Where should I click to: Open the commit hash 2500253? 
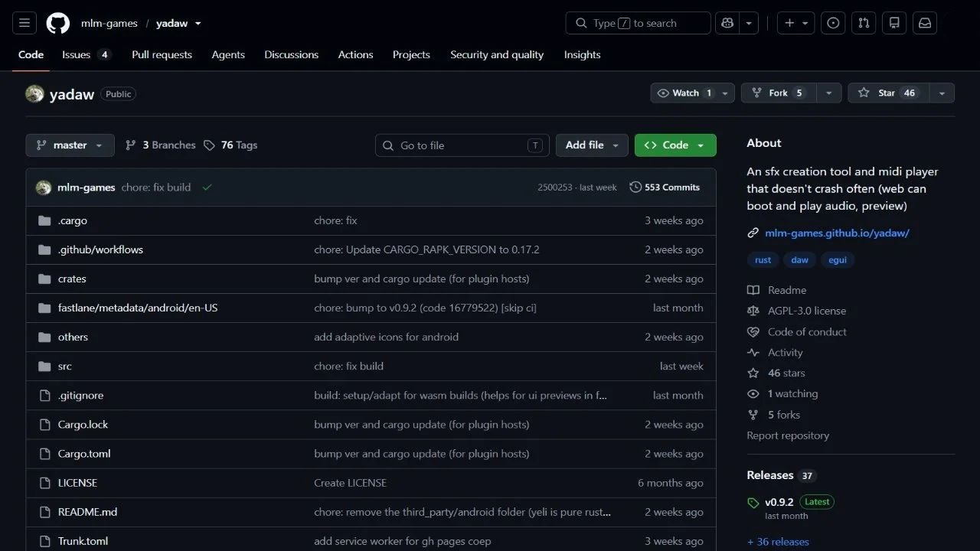click(555, 187)
